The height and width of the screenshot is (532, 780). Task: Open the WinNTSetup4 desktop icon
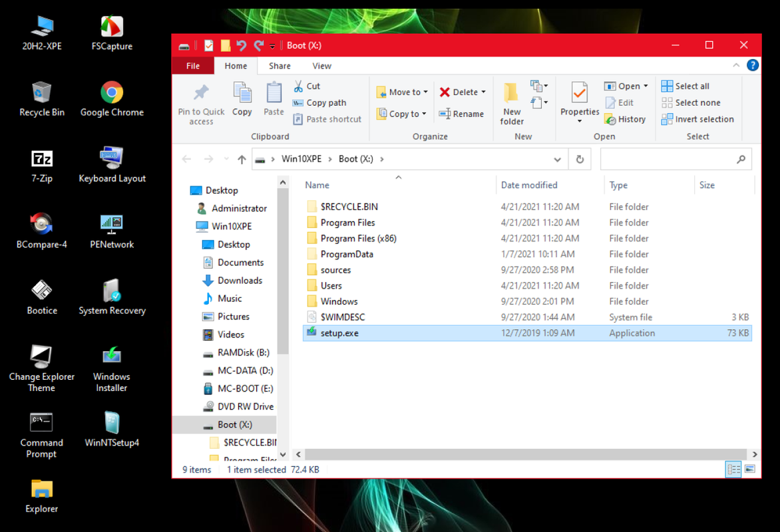click(x=112, y=430)
